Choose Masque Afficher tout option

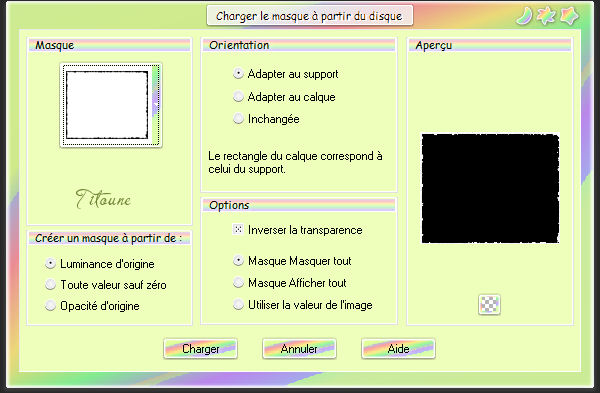pyautogui.click(x=238, y=282)
